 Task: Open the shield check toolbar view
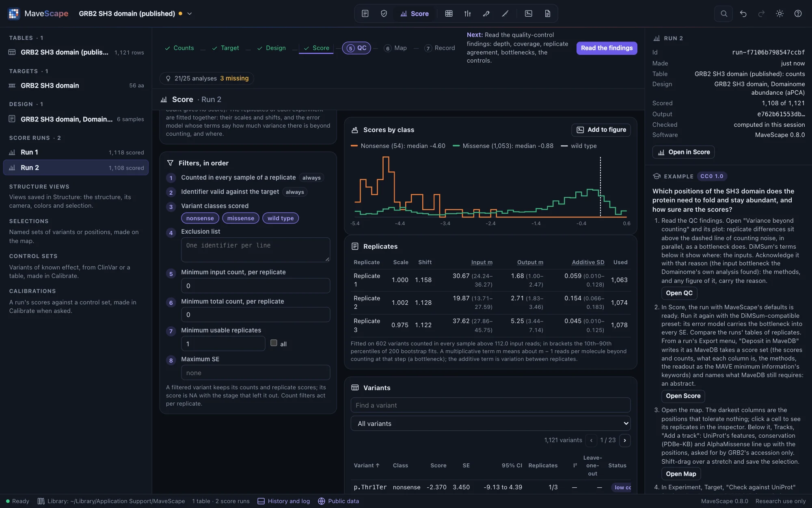(x=384, y=14)
